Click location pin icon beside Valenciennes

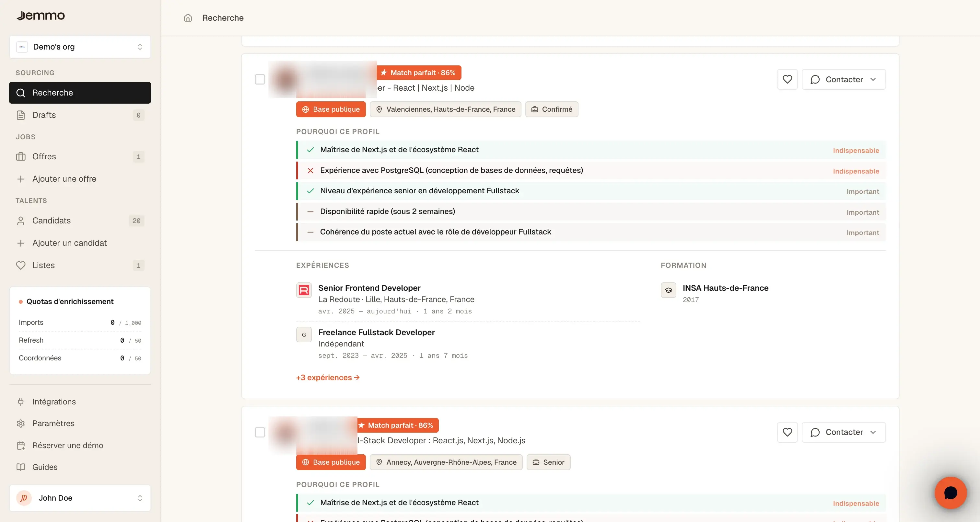click(379, 109)
